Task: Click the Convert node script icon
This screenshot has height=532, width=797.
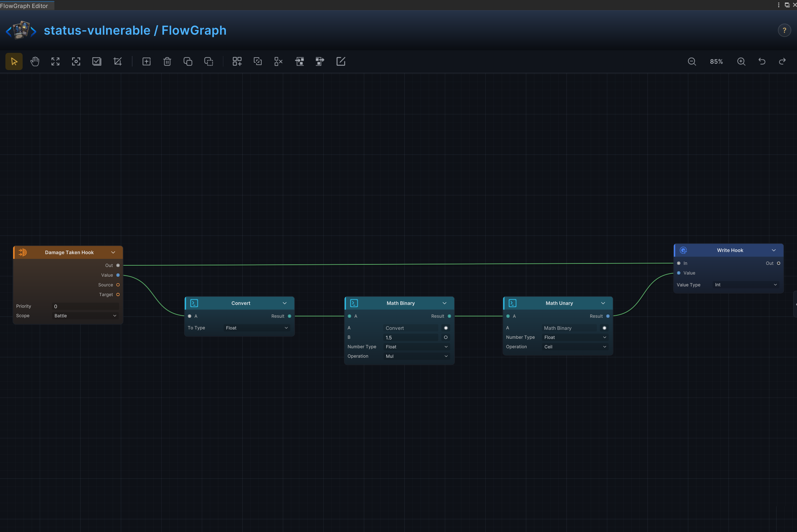Action: point(194,303)
